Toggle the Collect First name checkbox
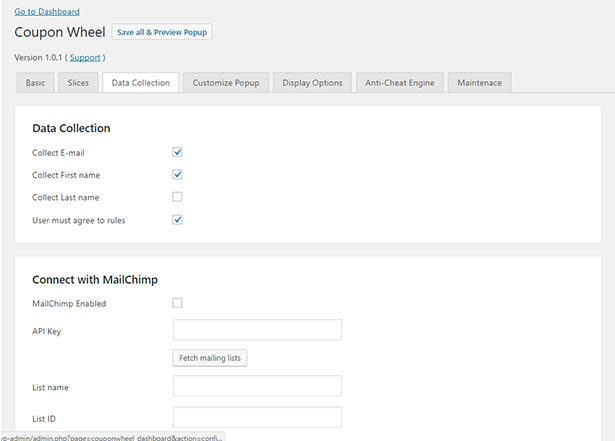This screenshot has height=441, width=615. pyautogui.click(x=177, y=175)
